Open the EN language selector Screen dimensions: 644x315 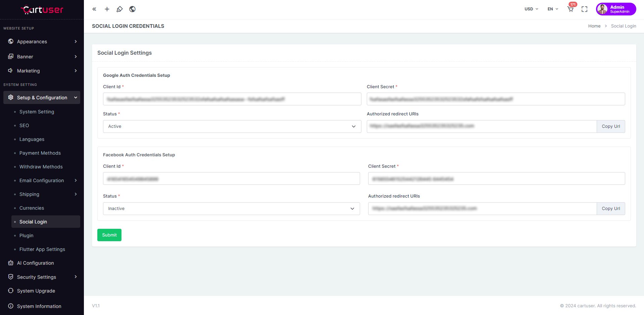(553, 9)
